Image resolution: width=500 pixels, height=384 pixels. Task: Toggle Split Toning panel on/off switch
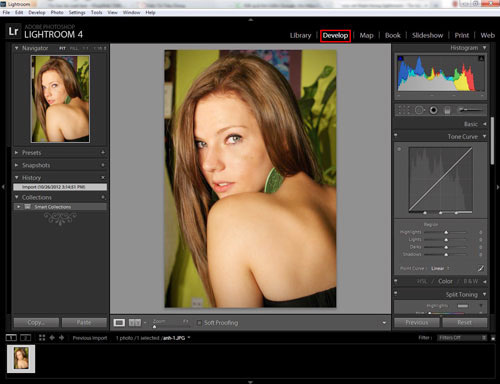coord(396,293)
